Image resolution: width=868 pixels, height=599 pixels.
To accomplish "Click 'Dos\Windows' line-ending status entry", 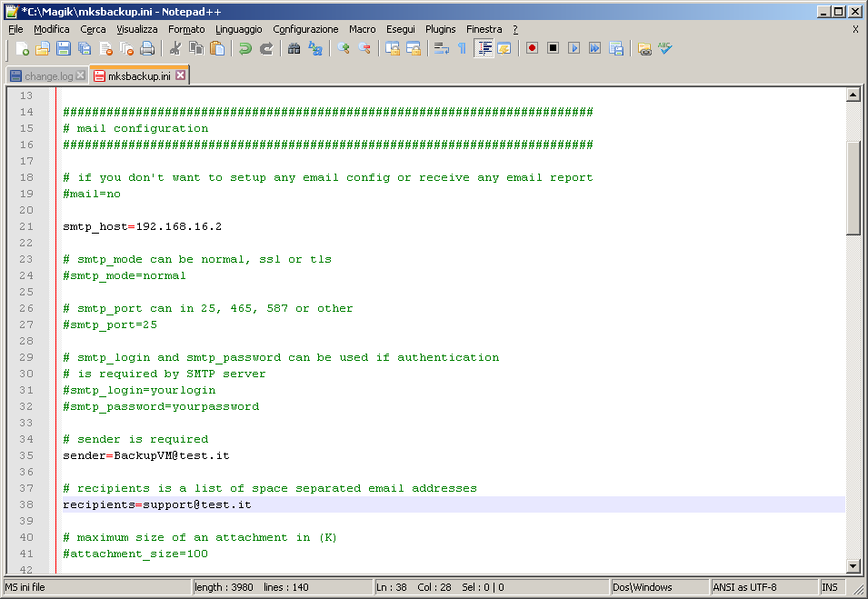I will click(643, 587).
